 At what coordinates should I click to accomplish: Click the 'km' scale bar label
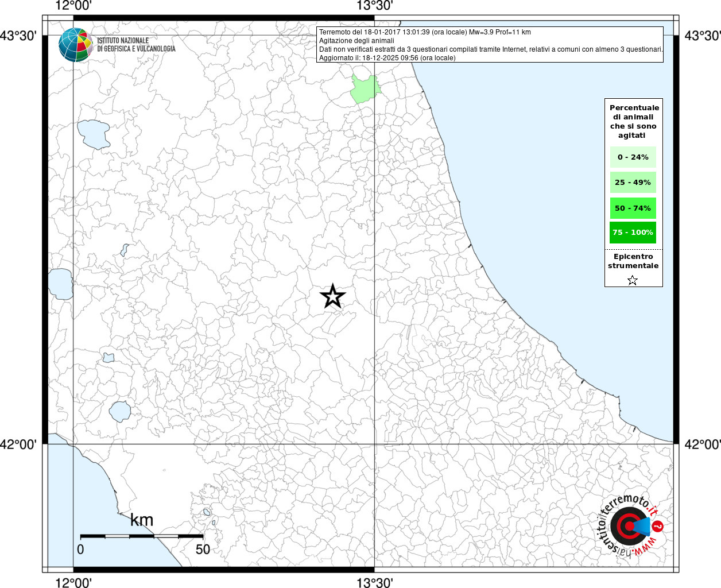coord(141,520)
